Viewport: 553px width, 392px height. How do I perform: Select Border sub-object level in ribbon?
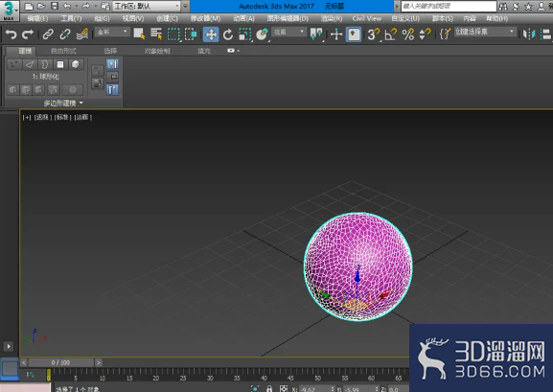(x=45, y=64)
